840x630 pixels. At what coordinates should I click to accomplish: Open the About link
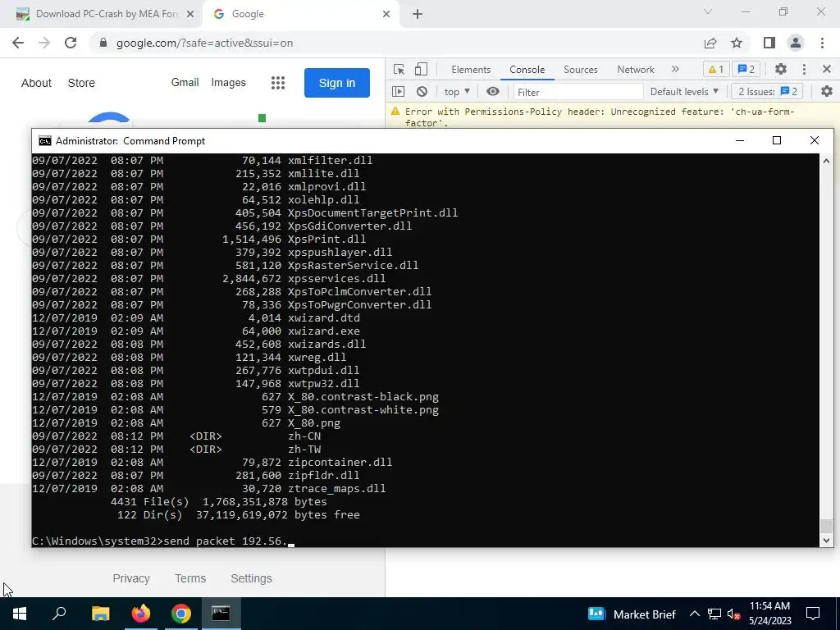tap(36, 83)
